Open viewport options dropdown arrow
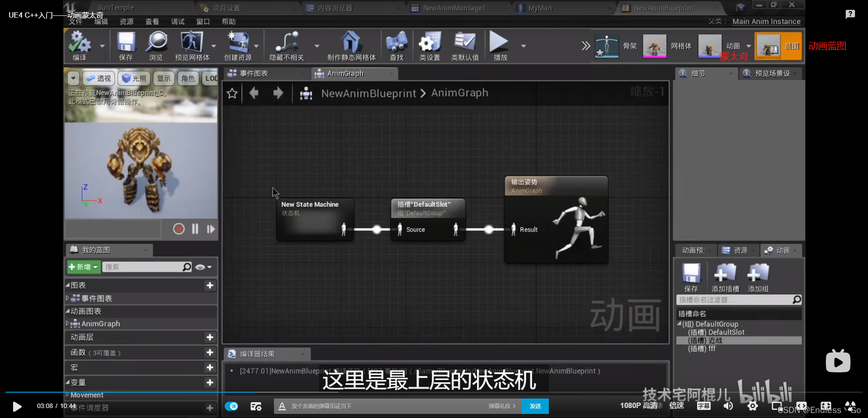 click(x=74, y=78)
